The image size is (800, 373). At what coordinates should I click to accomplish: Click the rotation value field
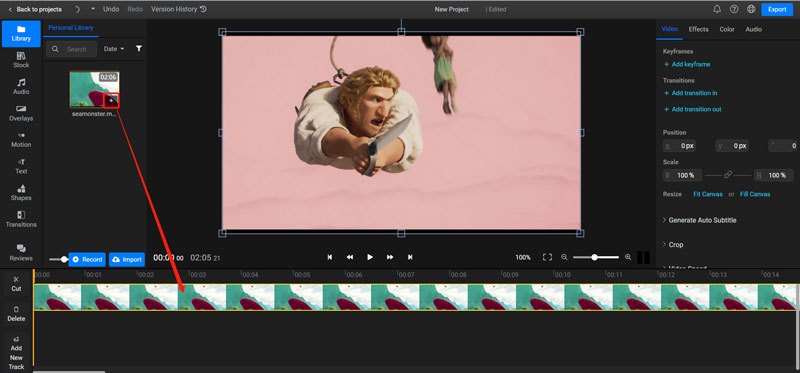click(783, 146)
